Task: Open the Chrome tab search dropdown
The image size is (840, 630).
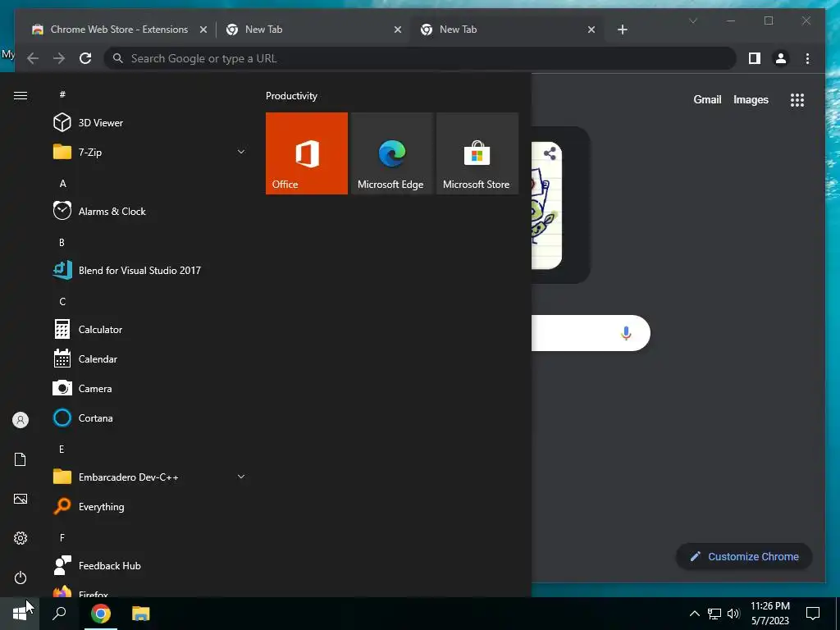Action: pyautogui.click(x=693, y=21)
